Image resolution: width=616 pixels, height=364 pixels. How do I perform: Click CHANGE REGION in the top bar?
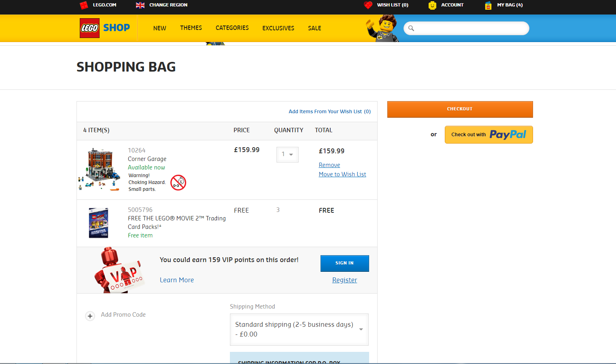[168, 5]
